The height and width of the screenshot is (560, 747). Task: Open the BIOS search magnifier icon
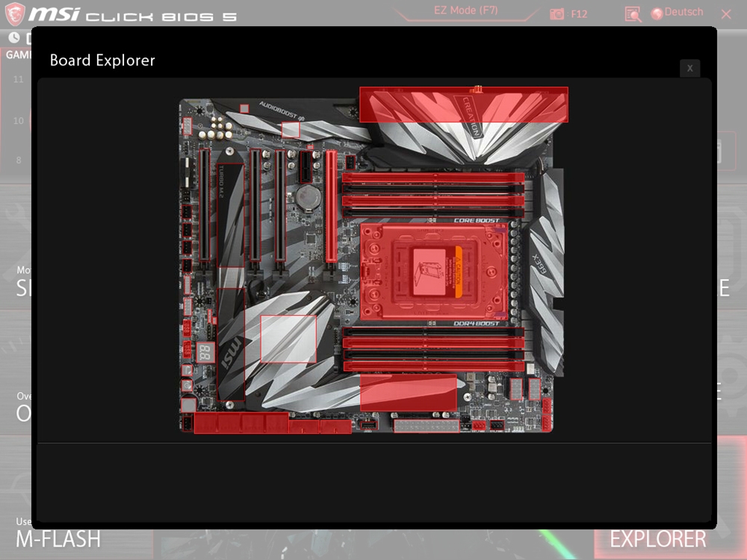[x=633, y=14]
